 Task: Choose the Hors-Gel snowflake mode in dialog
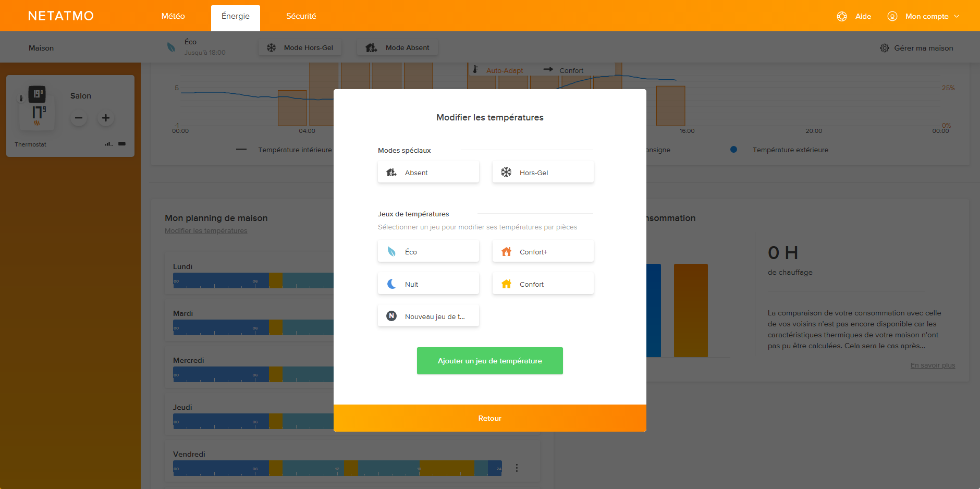point(543,173)
